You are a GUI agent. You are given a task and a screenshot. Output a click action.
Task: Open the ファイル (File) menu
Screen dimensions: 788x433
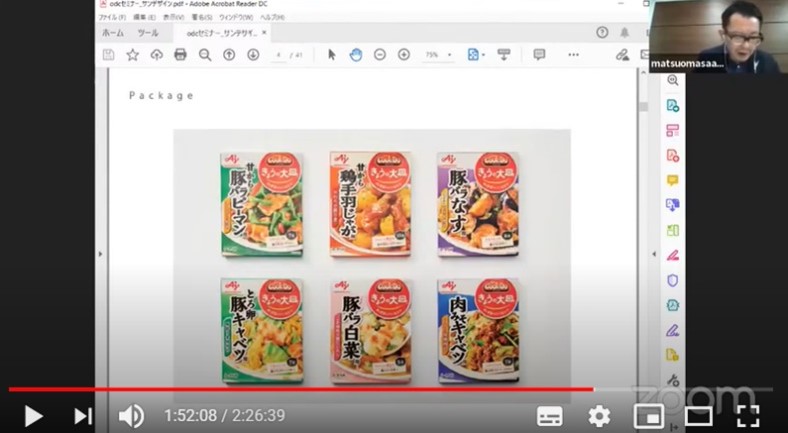click(x=112, y=17)
